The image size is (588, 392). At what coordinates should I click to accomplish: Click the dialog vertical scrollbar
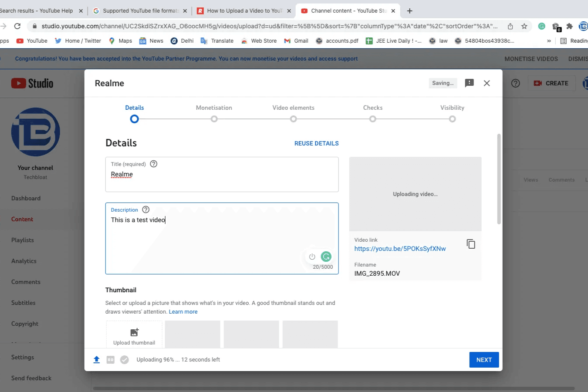(x=499, y=179)
